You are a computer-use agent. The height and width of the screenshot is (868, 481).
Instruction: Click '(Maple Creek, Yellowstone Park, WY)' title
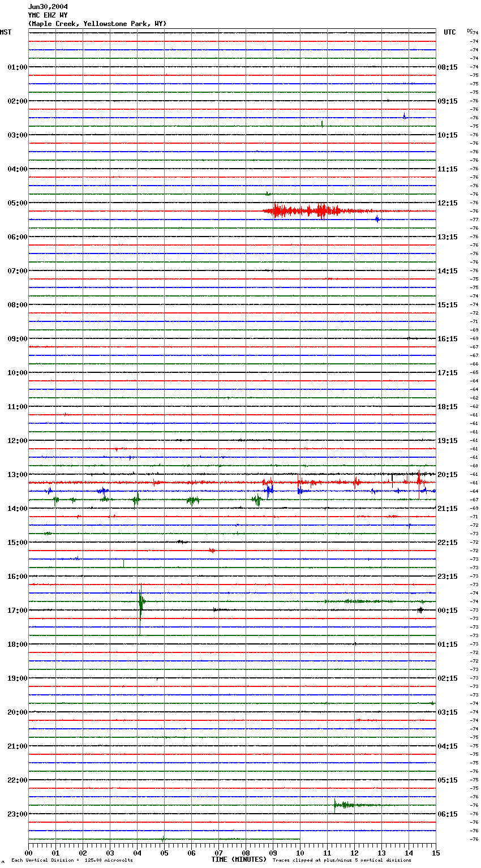[x=97, y=24]
